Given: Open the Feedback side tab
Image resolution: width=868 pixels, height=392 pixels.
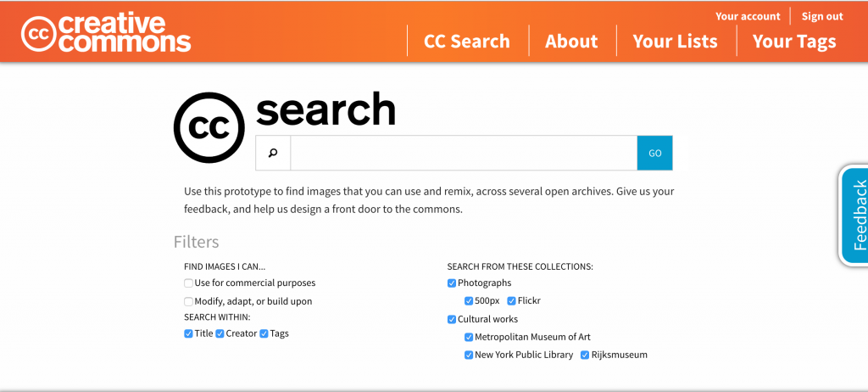Looking at the screenshot, I should point(854,216).
